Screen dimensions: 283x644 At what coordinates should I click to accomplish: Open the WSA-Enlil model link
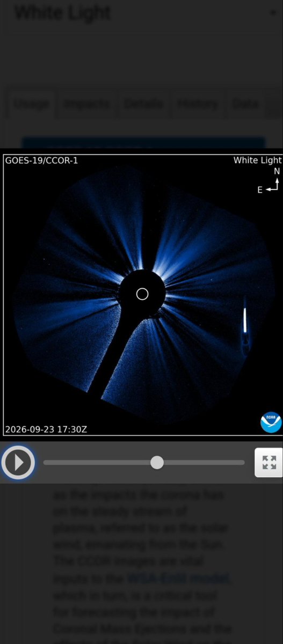(179, 579)
